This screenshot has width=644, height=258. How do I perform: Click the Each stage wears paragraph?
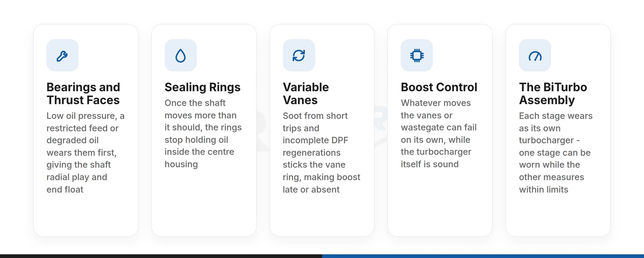(556, 153)
